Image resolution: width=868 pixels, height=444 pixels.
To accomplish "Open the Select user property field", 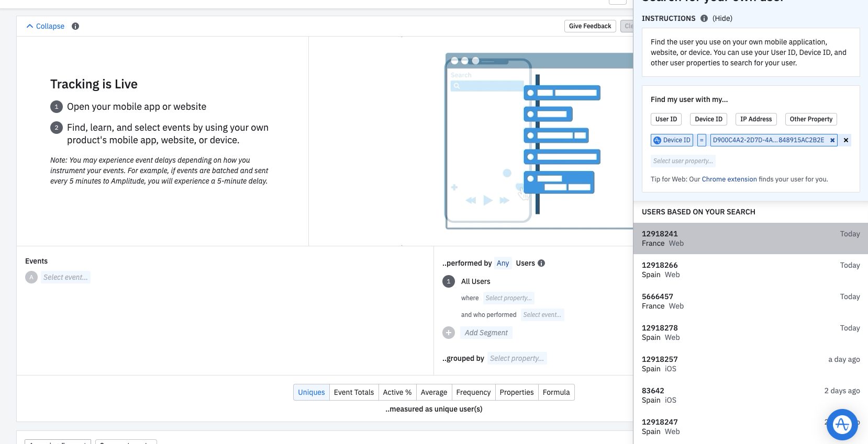I will [x=683, y=161].
